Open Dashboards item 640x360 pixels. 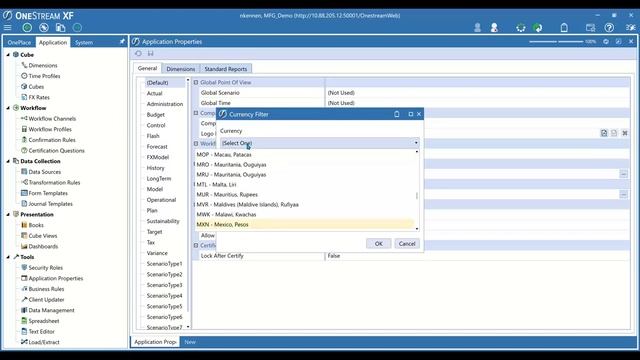click(x=43, y=246)
